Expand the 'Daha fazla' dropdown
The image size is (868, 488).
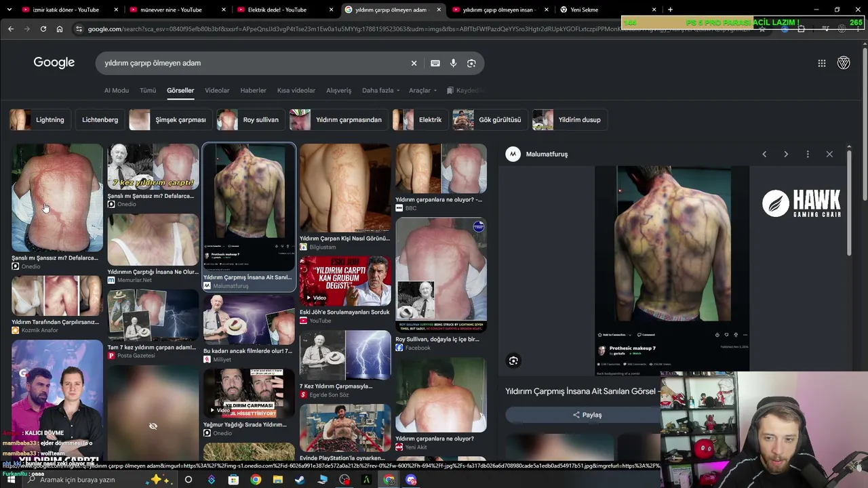coord(380,90)
